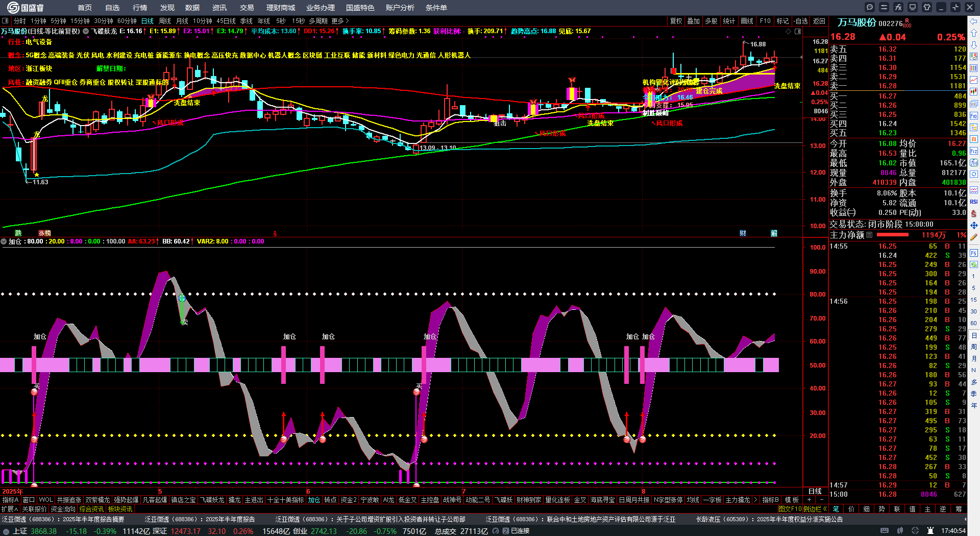Click the F5 sidebar icon
The width and height of the screenshot is (980, 536).
(974, 253)
